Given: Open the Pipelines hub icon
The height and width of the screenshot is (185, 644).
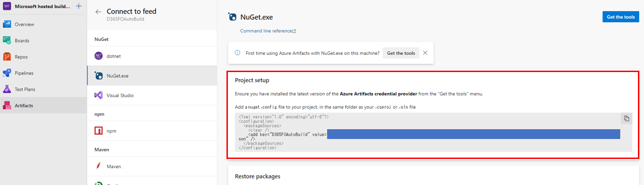Looking at the screenshot, I should (x=7, y=73).
